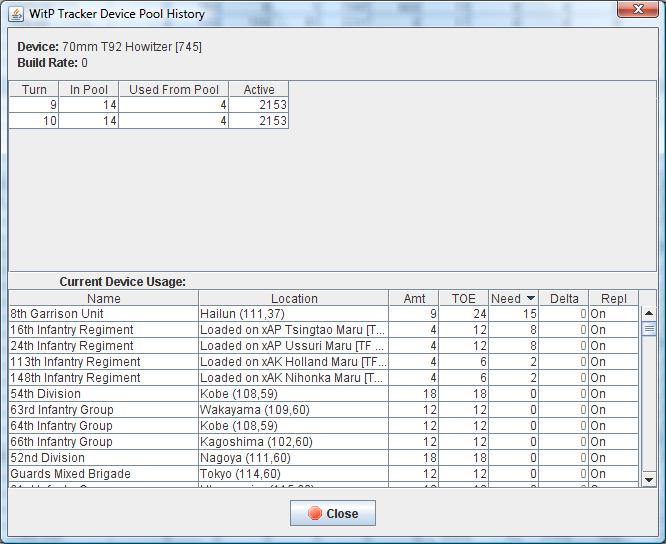Select the 64th Infantry Group row
This screenshot has width=666, height=544.
point(324,426)
